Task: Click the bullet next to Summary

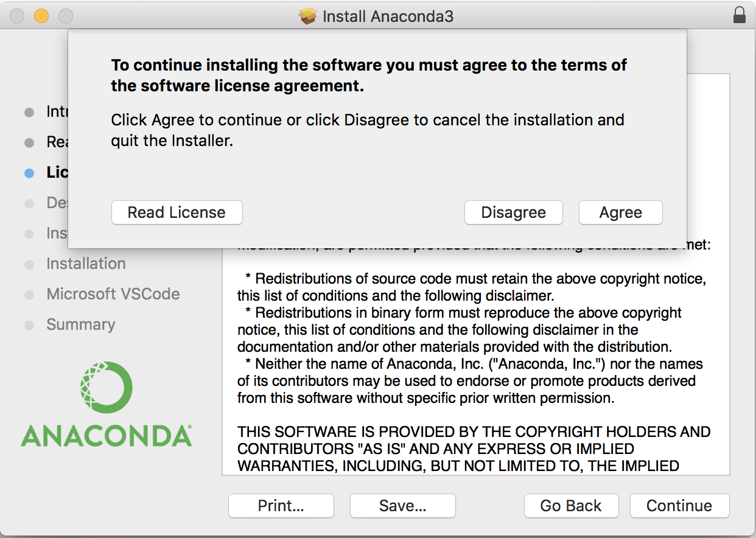Action: point(29,326)
